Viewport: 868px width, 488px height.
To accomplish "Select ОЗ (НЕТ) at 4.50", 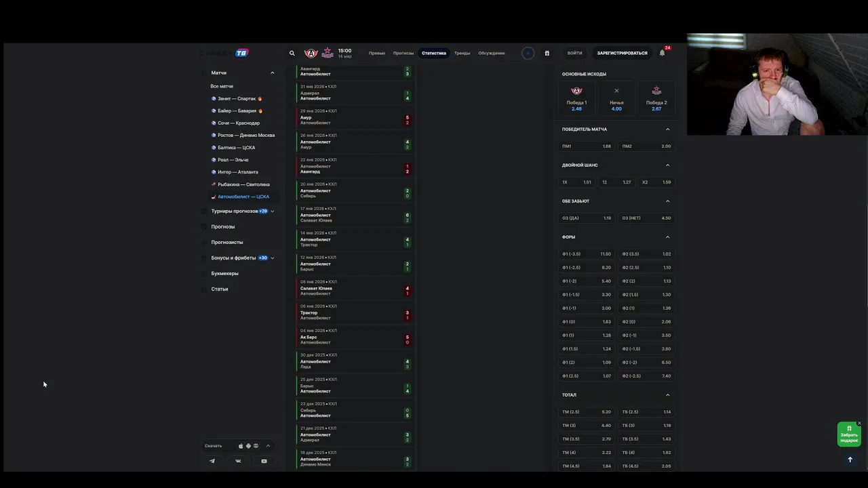I will tap(647, 218).
